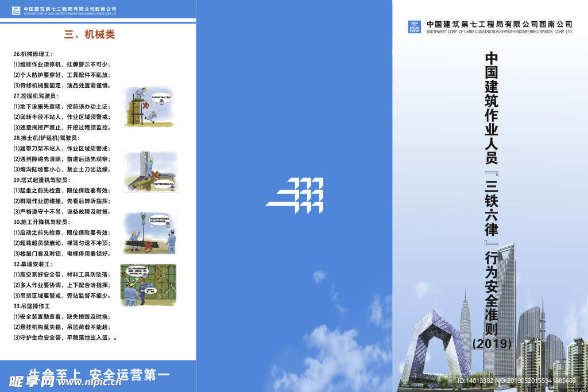Select the blue company emblem on the cover panel
The width and height of the screenshot is (588, 392).
click(415, 27)
